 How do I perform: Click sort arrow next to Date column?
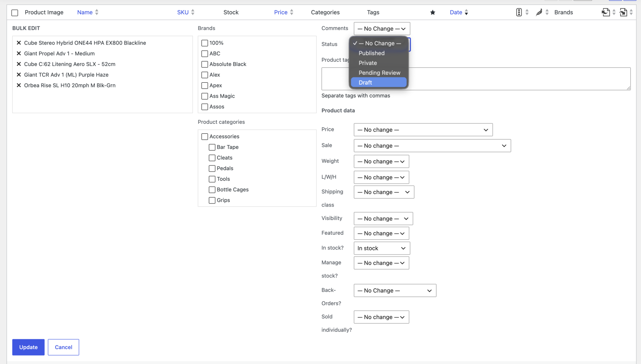466,13
